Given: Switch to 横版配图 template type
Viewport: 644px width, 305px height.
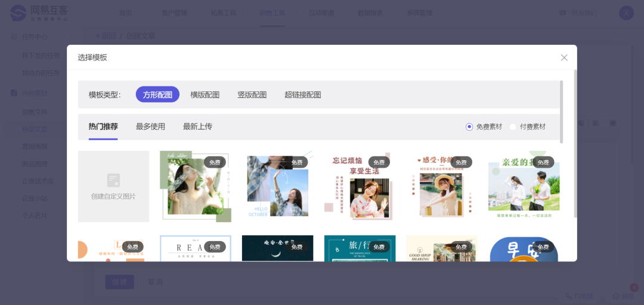Looking at the screenshot, I should point(205,94).
